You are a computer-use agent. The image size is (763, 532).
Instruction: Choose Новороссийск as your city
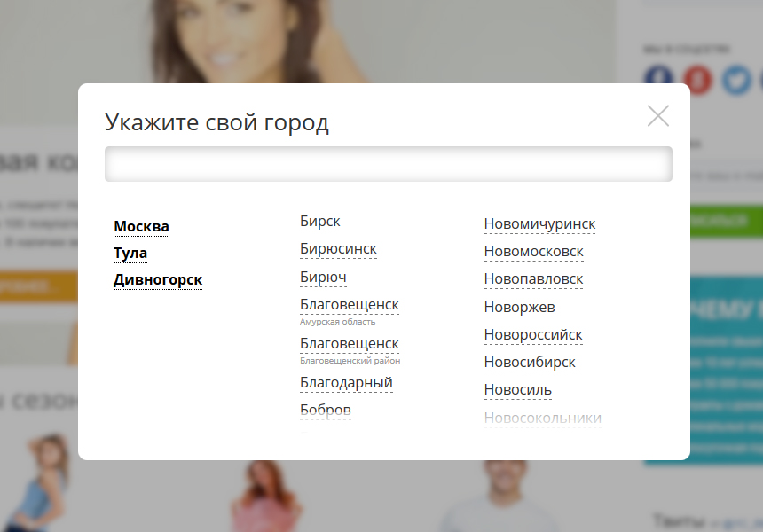pyautogui.click(x=532, y=335)
